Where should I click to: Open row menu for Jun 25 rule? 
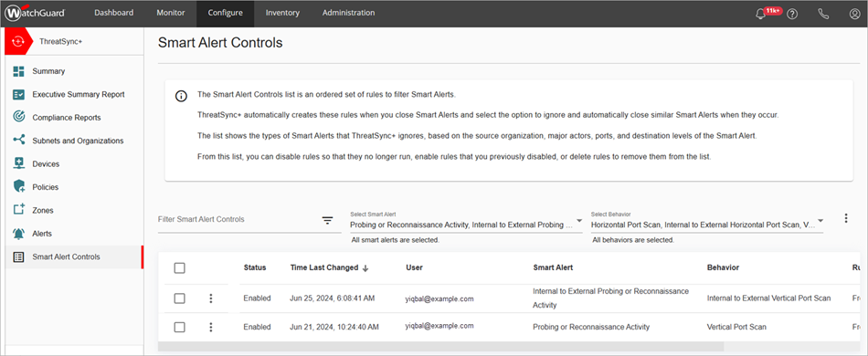coord(210,298)
